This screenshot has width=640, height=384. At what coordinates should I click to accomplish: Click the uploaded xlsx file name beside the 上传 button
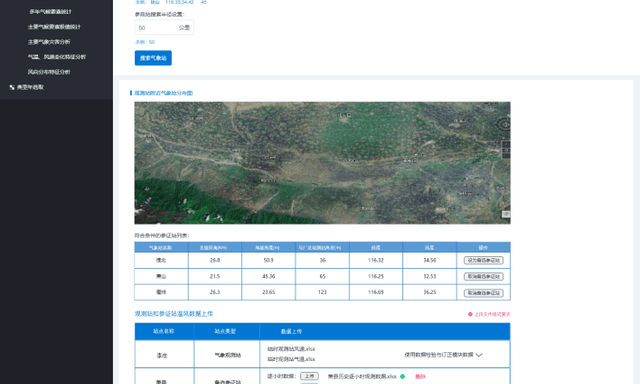coord(362,377)
